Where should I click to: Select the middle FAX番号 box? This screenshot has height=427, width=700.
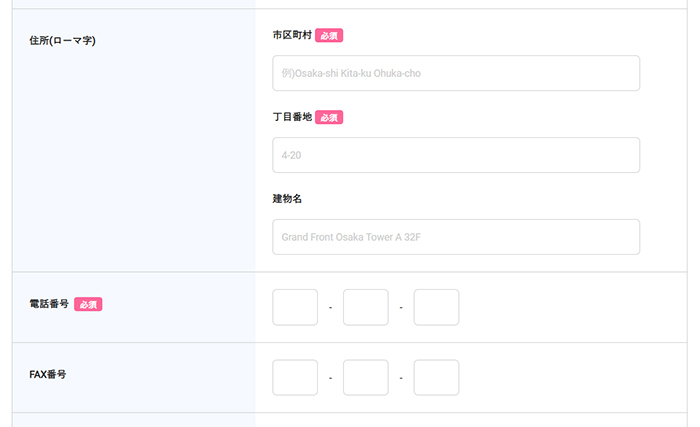click(x=365, y=377)
